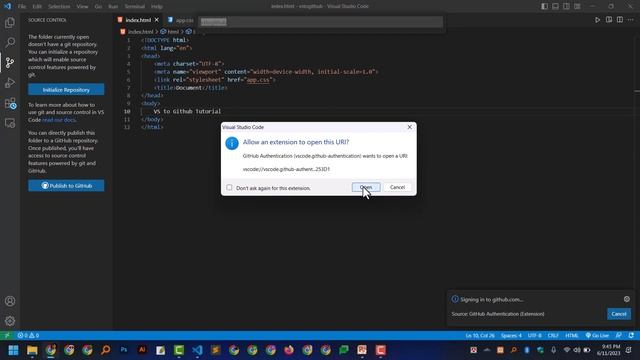Image resolution: width=640 pixels, height=360 pixels.
Task: Open errors and warnings status item
Action: 28,336
